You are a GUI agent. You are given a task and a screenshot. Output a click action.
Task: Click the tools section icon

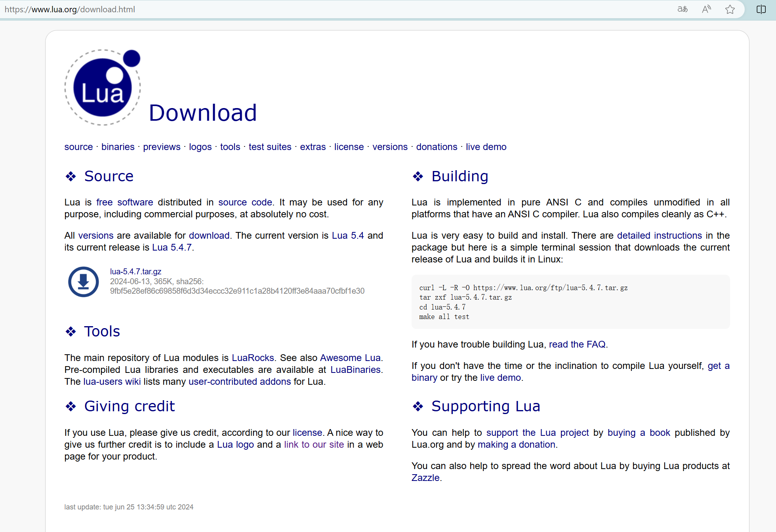click(70, 331)
